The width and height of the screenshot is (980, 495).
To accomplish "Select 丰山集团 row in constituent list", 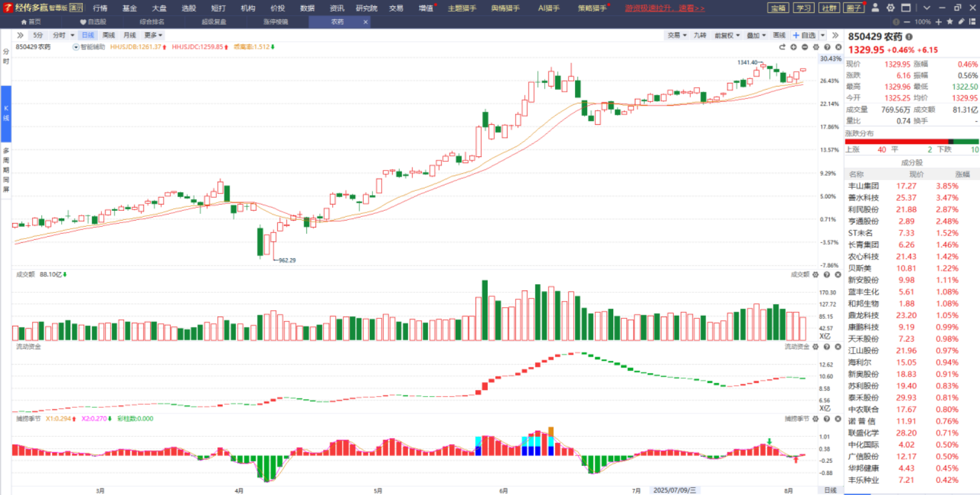I will 911,186.
